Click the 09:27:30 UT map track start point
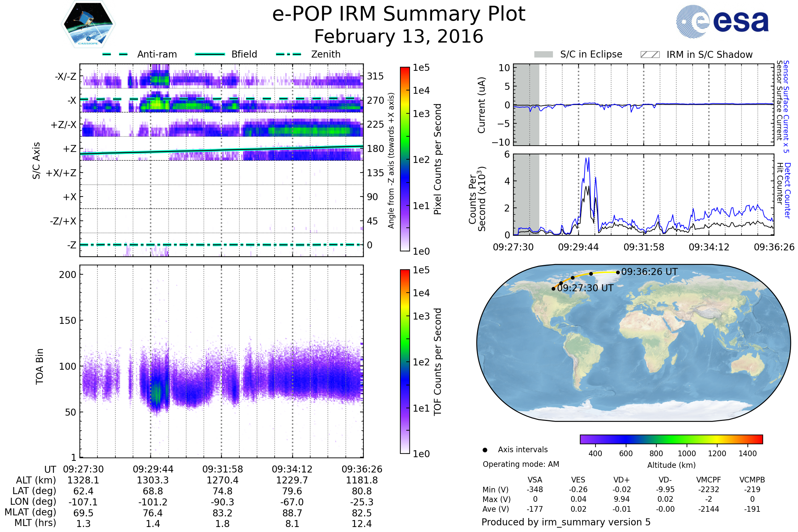The width and height of the screenshot is (798, 532). point(553,289)
